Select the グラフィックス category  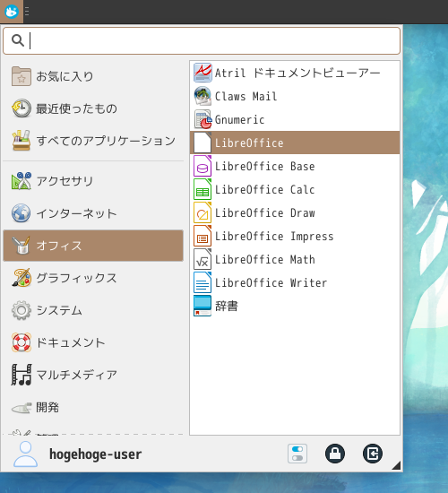(x=93, y=278)
